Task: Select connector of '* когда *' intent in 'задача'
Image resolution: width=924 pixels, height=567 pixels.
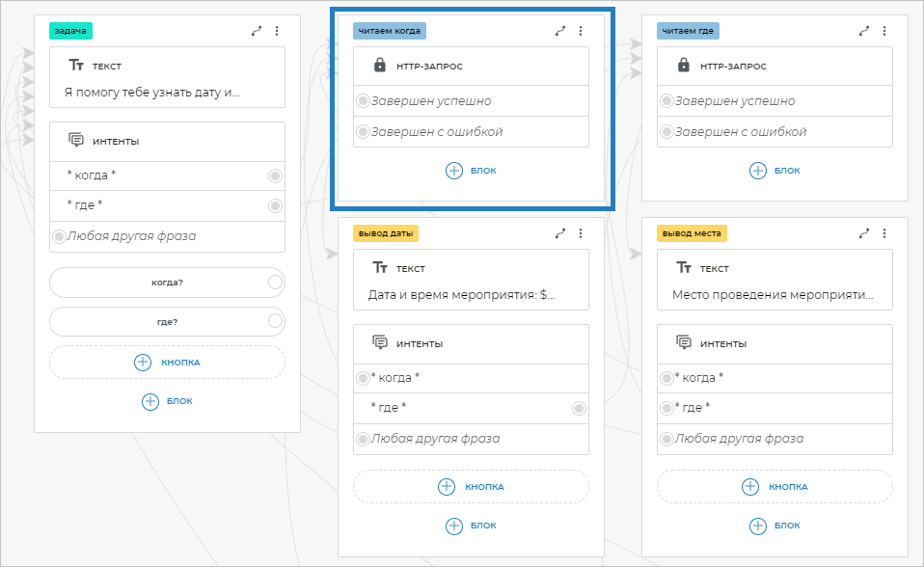Action: coord(275,175)
